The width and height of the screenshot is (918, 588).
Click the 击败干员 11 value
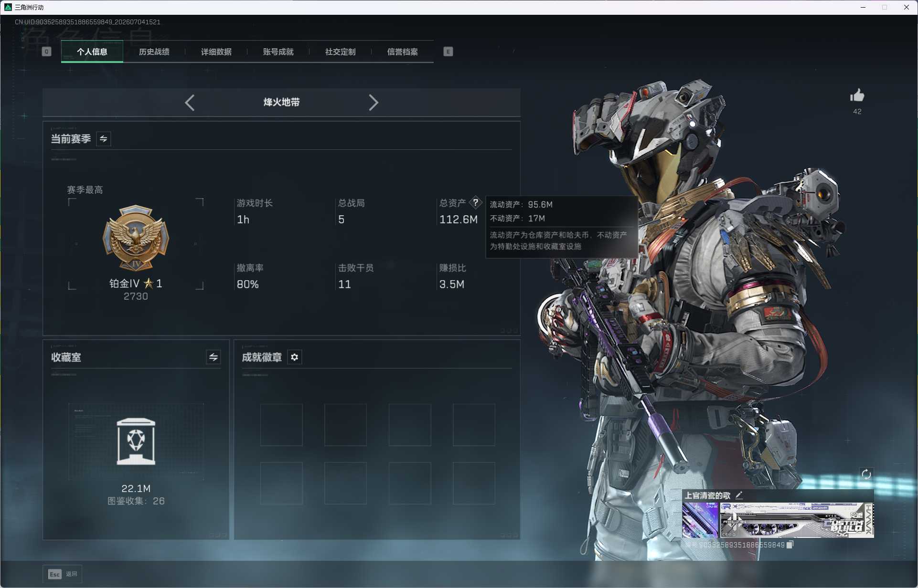(345, 284)
